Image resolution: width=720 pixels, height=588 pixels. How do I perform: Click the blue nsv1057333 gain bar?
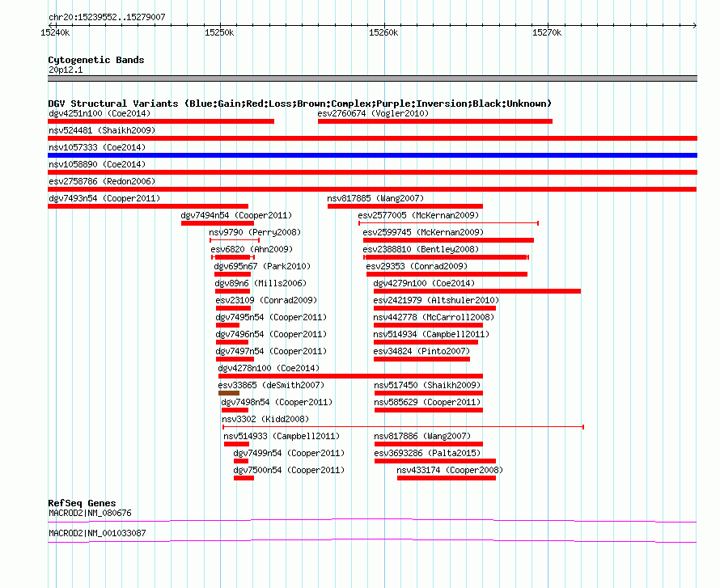[x=372, y=155]
